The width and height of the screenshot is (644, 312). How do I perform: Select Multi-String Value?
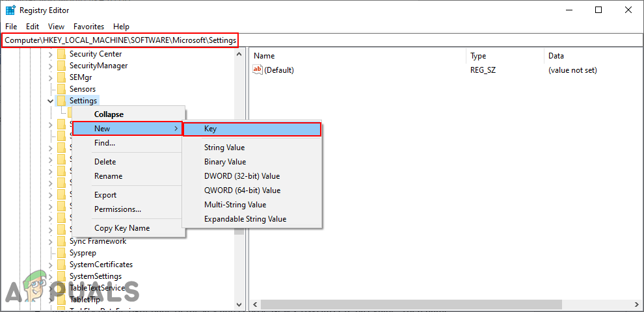(252, 205)
